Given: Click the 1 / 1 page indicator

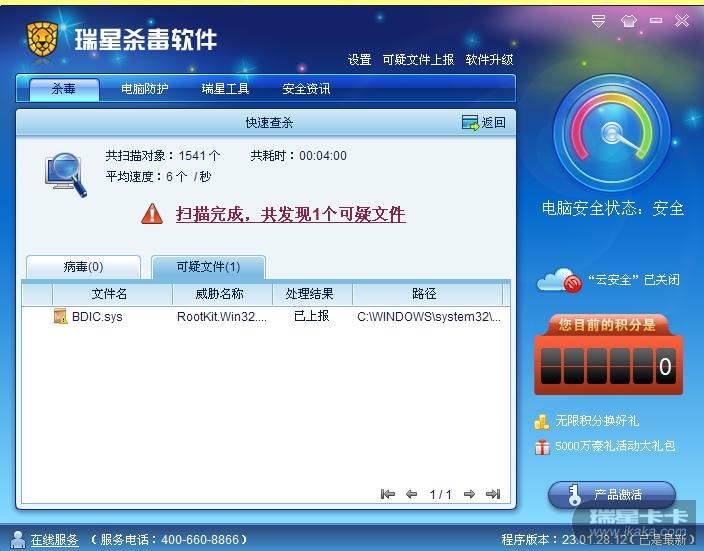Looking at the screenshot, I should coord(440,494).
